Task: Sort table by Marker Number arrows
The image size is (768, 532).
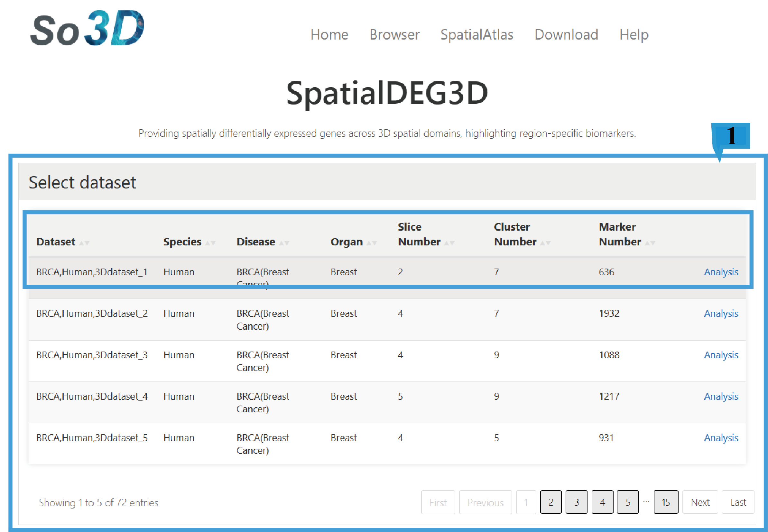Action: click(x=650, y=243)
